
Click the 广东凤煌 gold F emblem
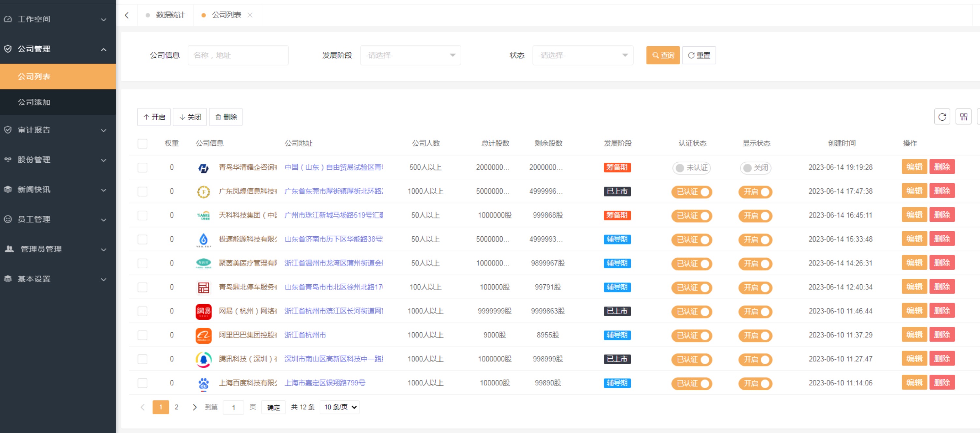pos(204,191)
